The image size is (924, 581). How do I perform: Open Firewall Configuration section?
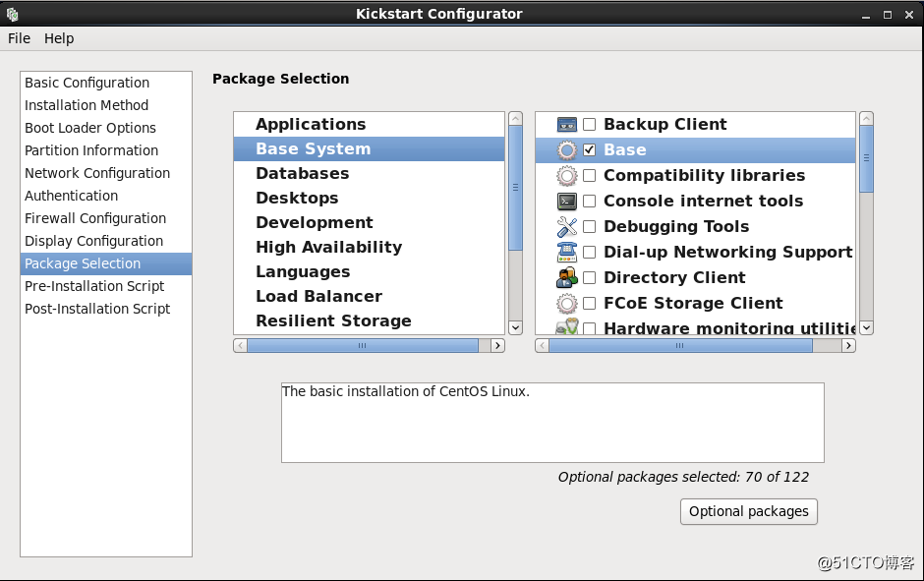(106, 218)
